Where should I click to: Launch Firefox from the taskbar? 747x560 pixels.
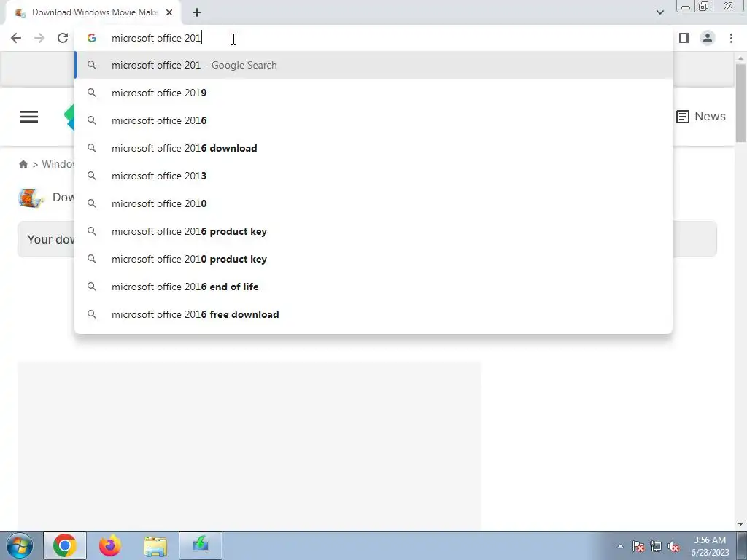click(110, 545)
